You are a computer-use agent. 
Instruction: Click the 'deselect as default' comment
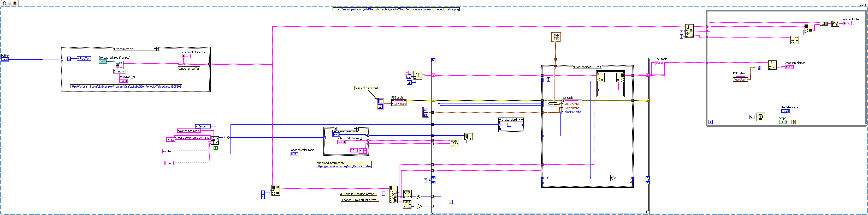367,88
